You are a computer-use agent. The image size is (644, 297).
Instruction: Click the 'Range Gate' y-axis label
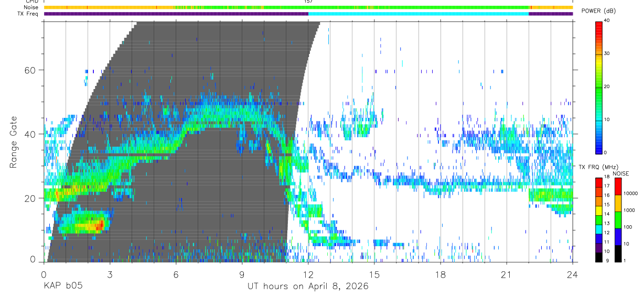pyautogui.click(x=13, y=142)
